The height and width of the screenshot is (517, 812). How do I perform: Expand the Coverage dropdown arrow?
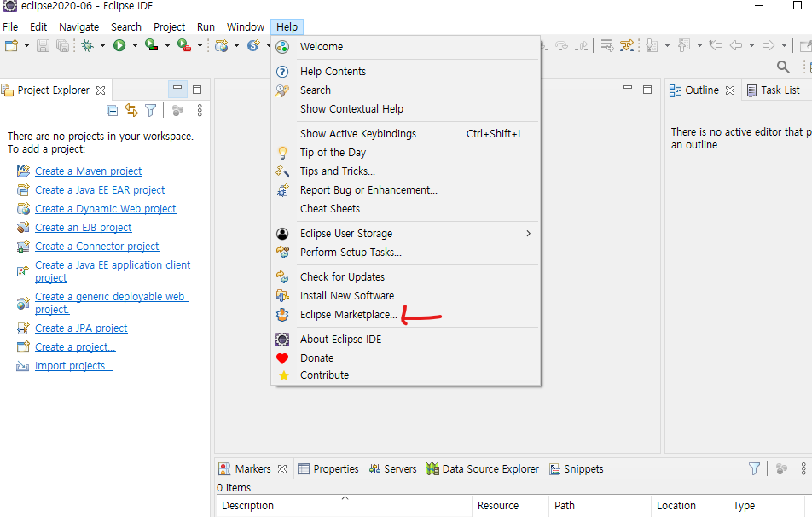pyautogui.click(x=167, y=45)
